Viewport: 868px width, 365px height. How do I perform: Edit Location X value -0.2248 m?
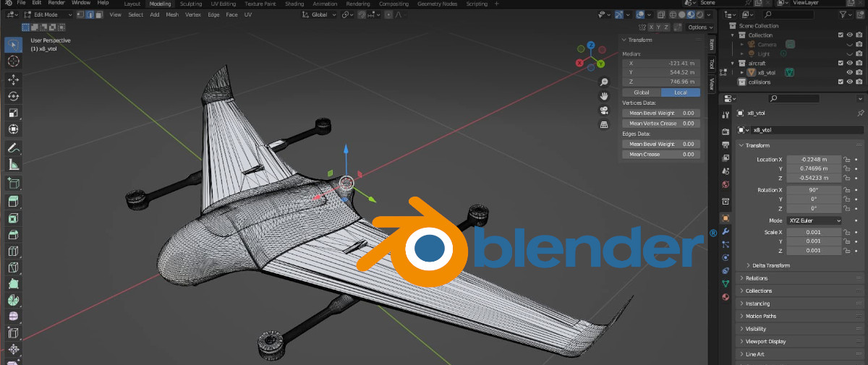[814, 159]
